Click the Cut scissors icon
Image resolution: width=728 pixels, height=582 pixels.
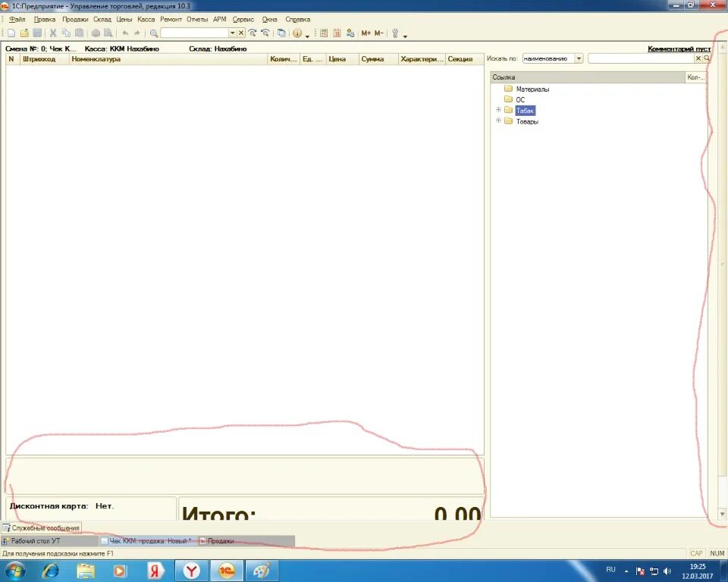pos(53,33)
